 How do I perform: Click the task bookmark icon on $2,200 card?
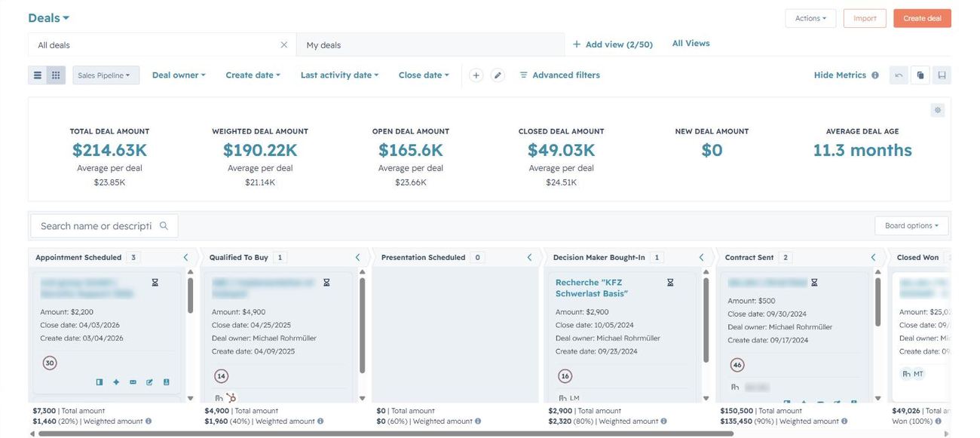166,382
